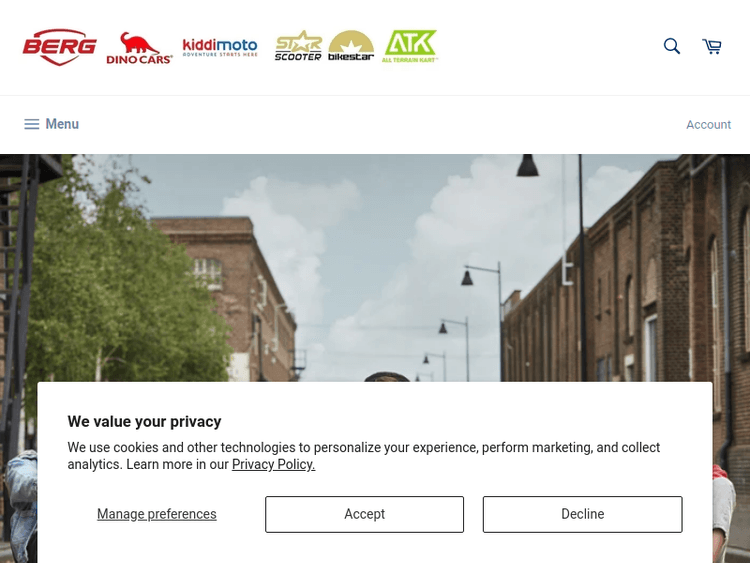The image size is (750, 563).
Task: Open the ATK All Terrain Kart logo
Action: tap(410, 46)
